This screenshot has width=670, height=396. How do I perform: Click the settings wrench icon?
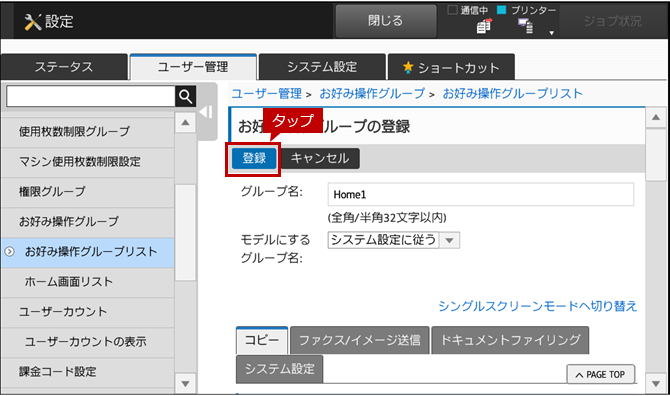click(32, 22)
